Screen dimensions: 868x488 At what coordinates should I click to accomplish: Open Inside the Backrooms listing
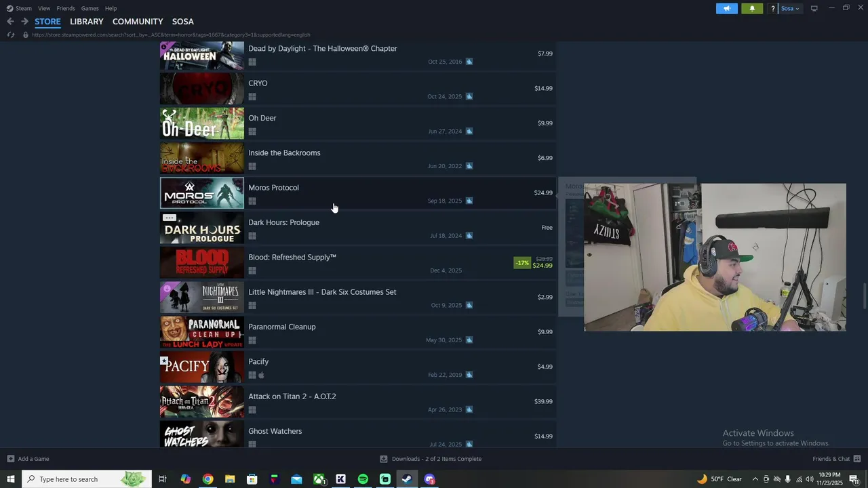click(x=357, y=158)
